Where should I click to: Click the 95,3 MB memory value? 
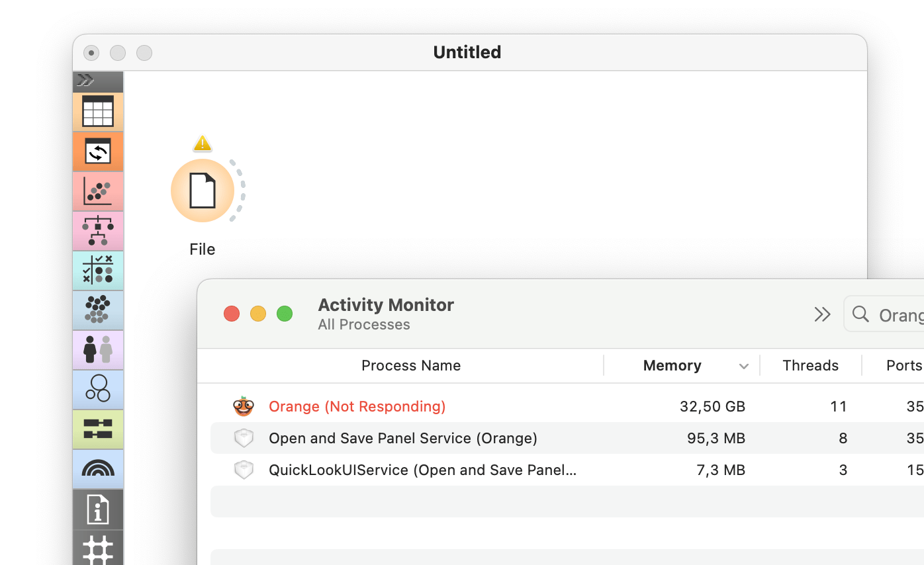click(x=716, y=438)
